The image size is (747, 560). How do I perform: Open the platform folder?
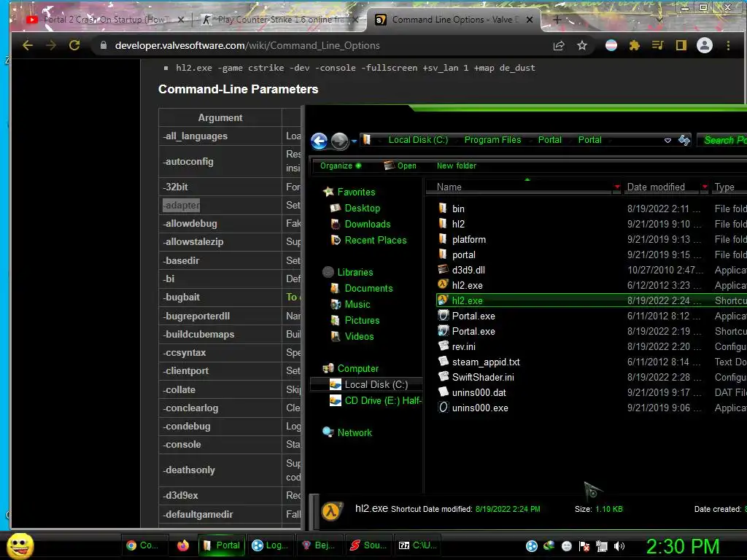[x=469, y=239]
